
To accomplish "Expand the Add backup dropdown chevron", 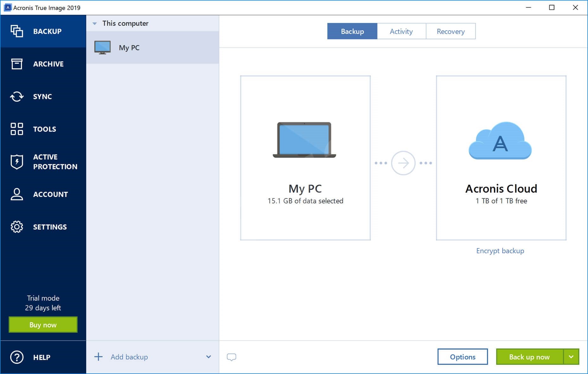I will (x=208, y=357).
